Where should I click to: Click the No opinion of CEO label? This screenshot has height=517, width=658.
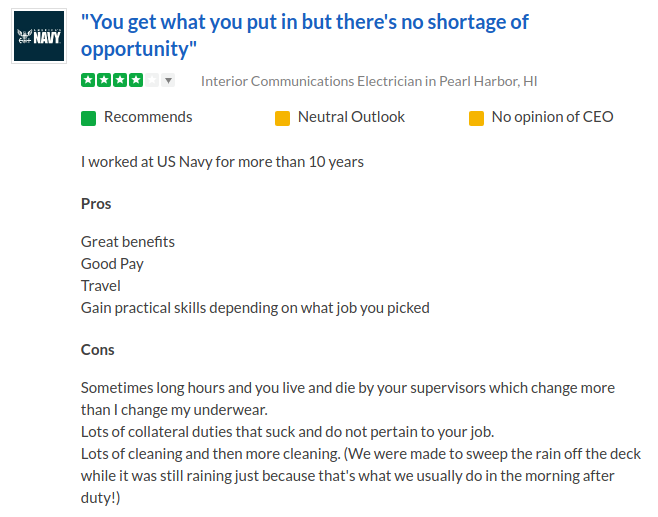click(552, 117)
